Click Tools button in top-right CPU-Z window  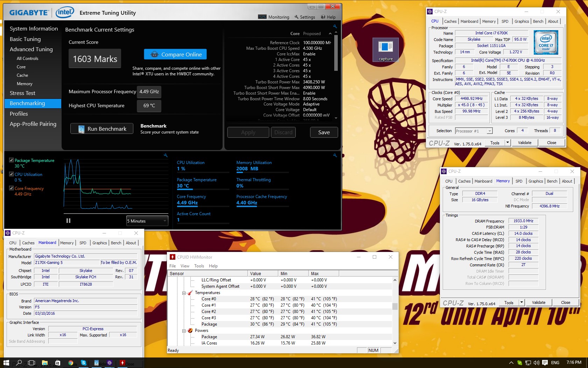[495, 143]
